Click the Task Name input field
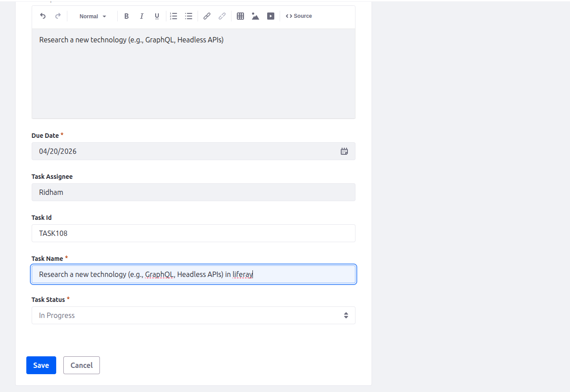Viewport: 570px width, 392px height. [x=194, y=274]
